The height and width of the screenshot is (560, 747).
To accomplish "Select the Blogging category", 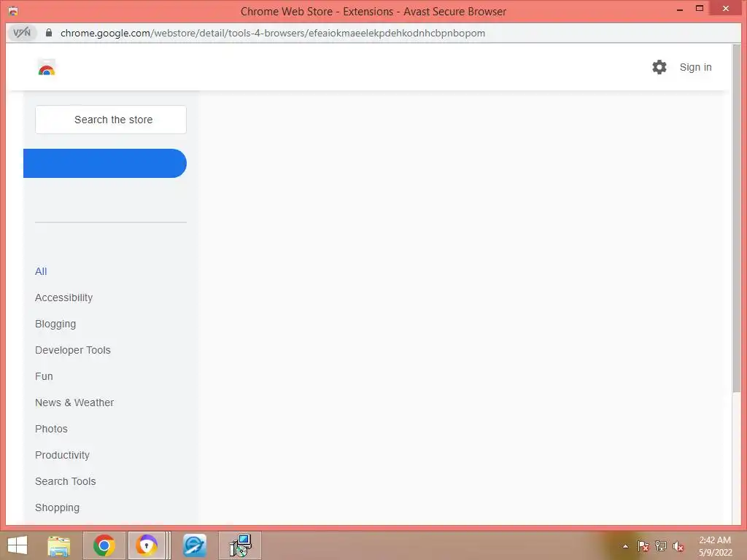I will [55, 324].
